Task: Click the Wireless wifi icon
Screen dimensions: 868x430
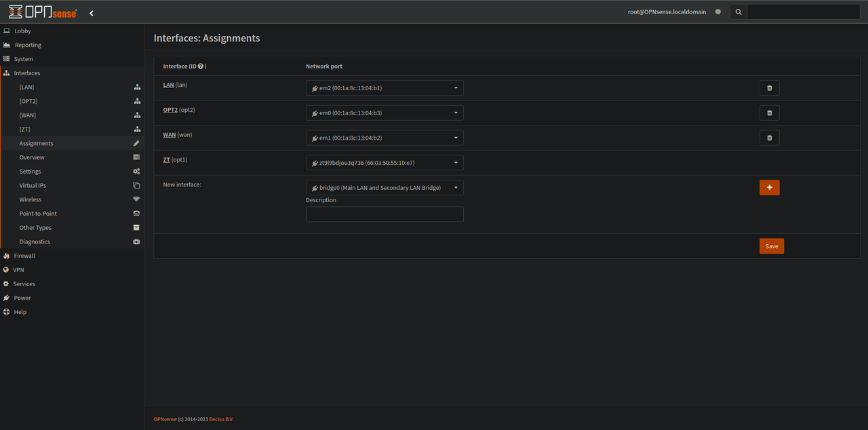Action: [x=137, y=199]
